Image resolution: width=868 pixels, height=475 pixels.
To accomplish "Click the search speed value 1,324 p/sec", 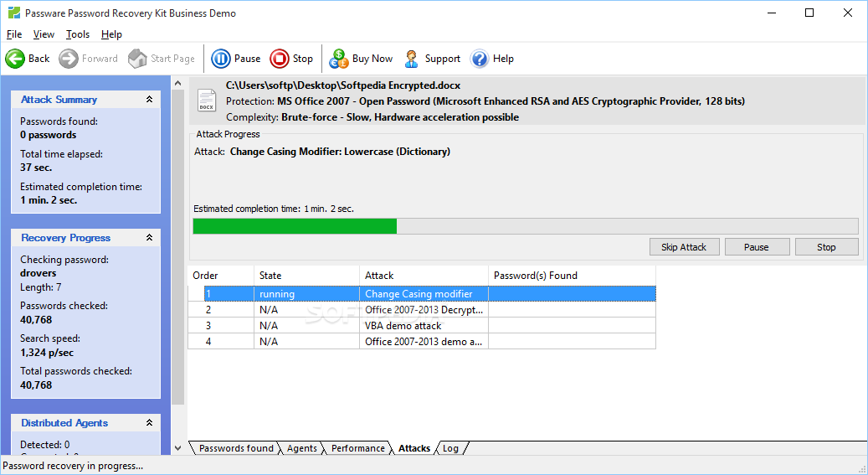I will click(47, 353).
